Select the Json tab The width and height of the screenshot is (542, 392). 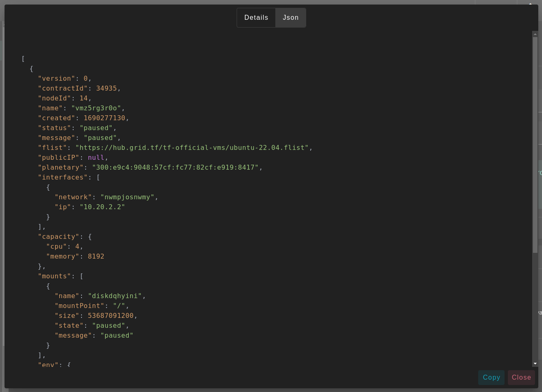click(291, 18)
